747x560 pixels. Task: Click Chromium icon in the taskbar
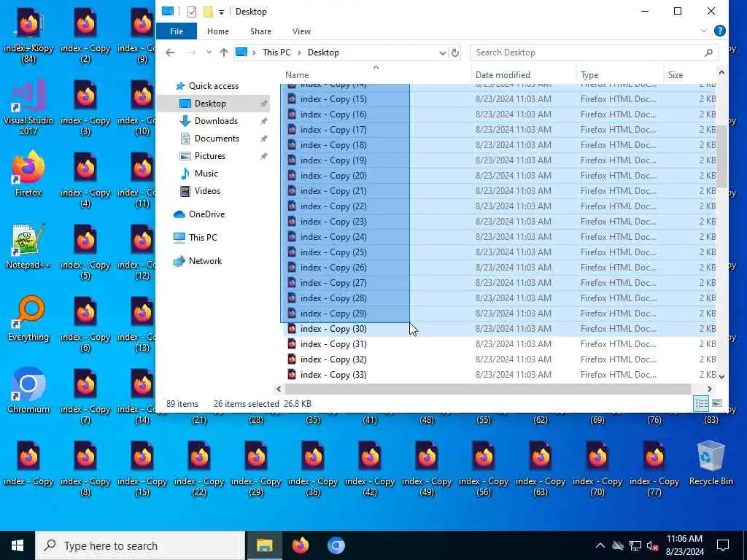(336, 545)
